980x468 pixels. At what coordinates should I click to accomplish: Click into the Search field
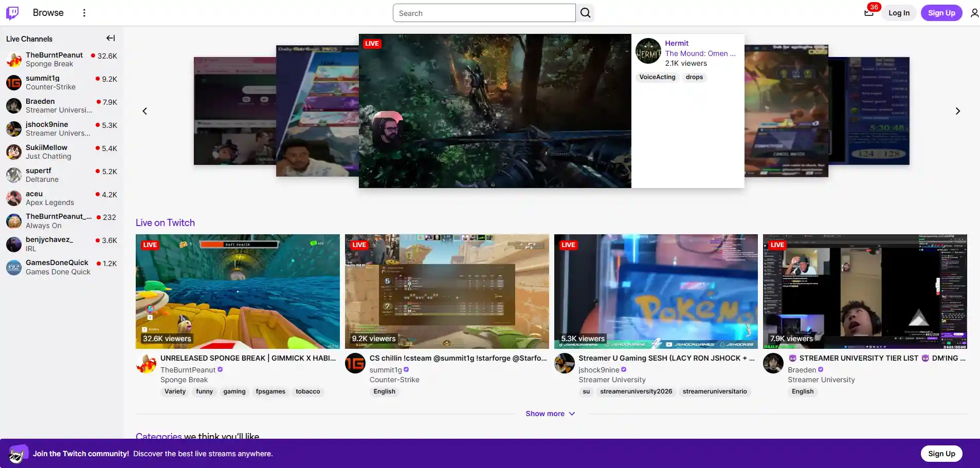484,13
